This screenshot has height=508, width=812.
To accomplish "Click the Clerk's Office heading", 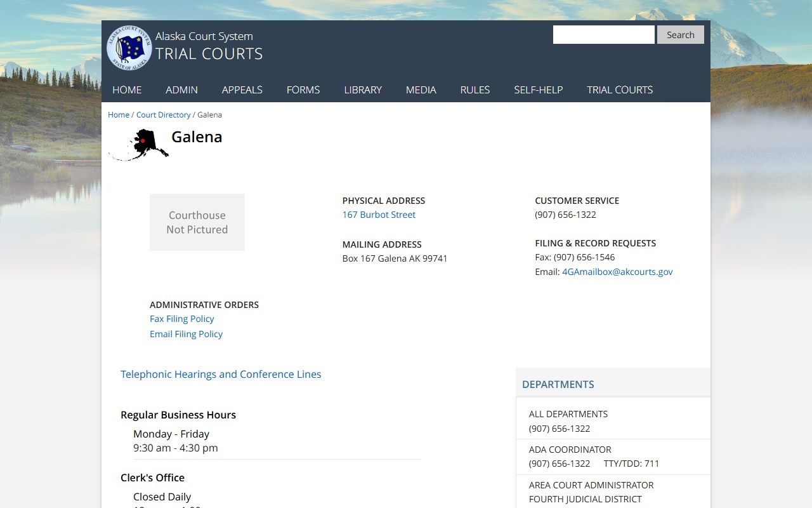I will click(153, 478).
